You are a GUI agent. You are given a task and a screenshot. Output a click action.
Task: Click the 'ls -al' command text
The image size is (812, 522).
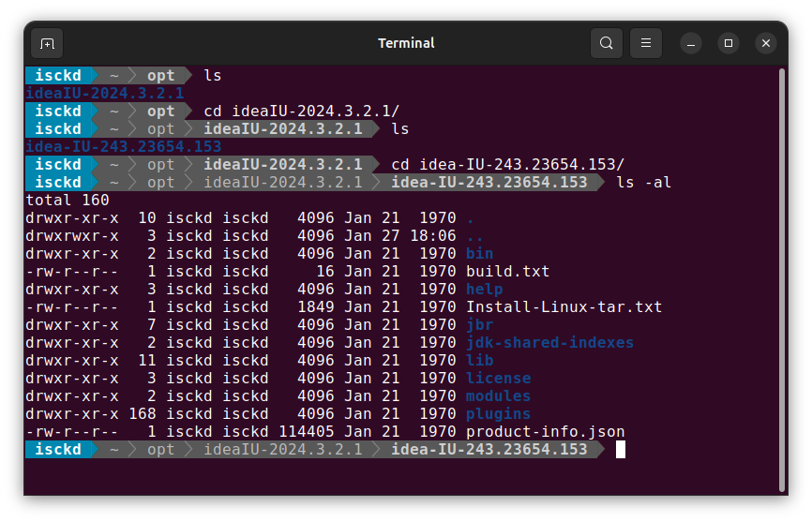coord(644,182)
